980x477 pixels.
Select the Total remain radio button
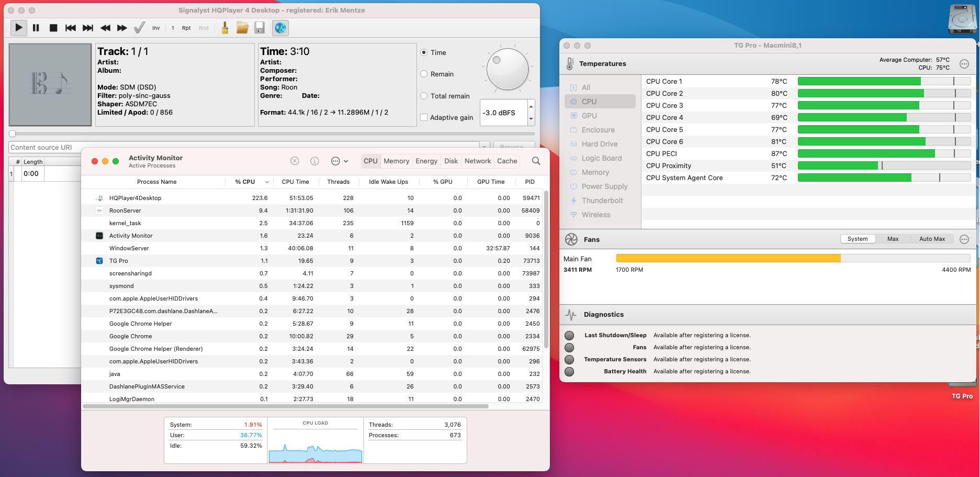pyautogui.click(x=424, y=96)
